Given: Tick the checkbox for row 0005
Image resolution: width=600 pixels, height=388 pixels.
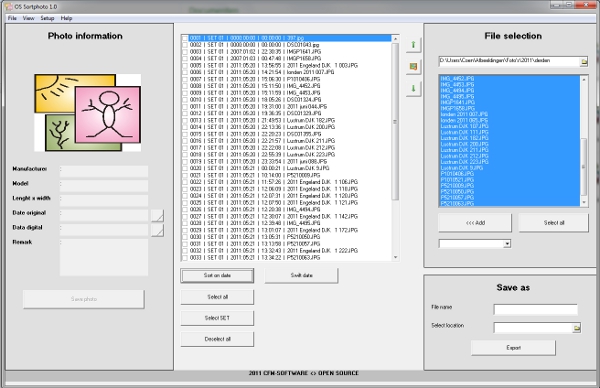Looking at the screenshot, I should [x=185, y=65].
